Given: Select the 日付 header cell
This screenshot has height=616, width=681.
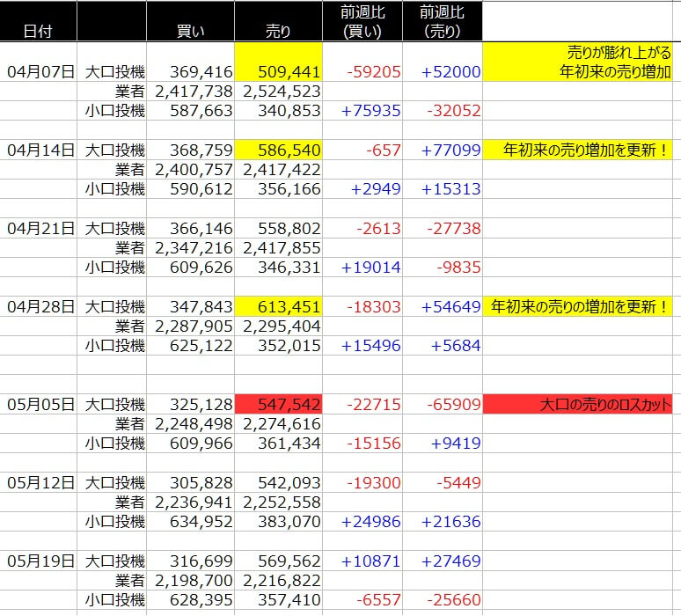Looking at the screenshot, I should click(38, 21).
